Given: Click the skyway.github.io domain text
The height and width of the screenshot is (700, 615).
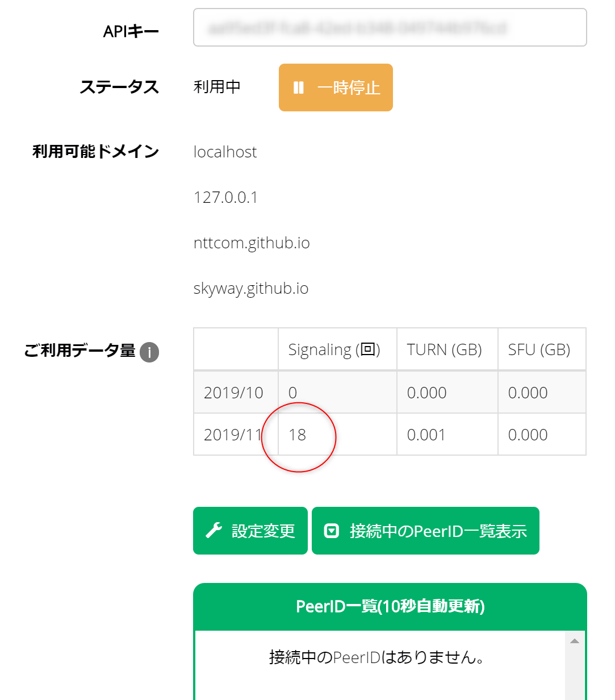Looking at the screenshot, I should 251,289.
